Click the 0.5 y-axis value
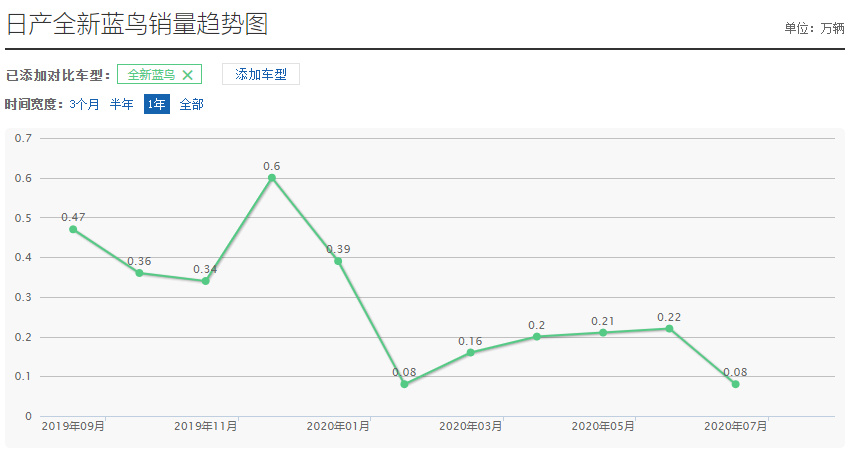 point(23,218)
